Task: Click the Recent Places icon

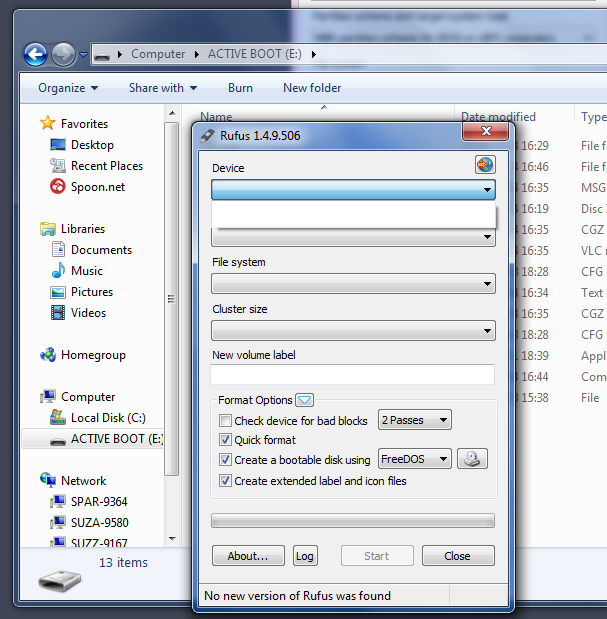Action: click(58, 165)
